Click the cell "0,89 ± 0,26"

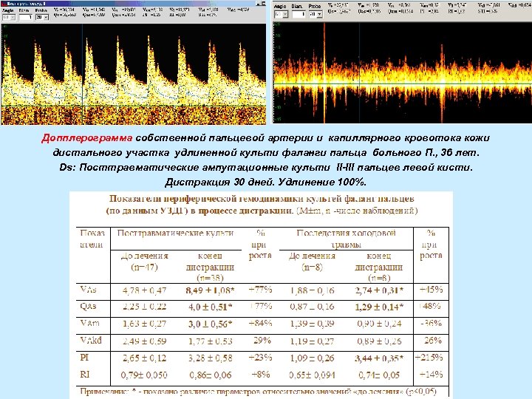coord(379,341)
